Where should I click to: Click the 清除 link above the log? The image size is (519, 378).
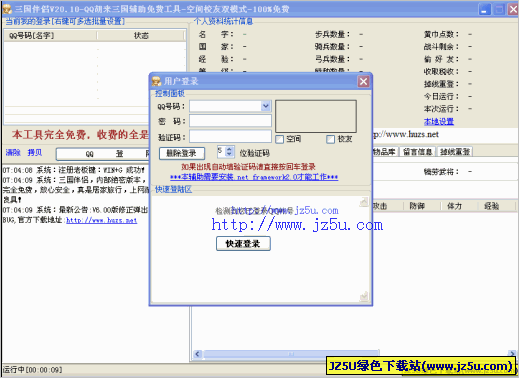pos(13,153)
